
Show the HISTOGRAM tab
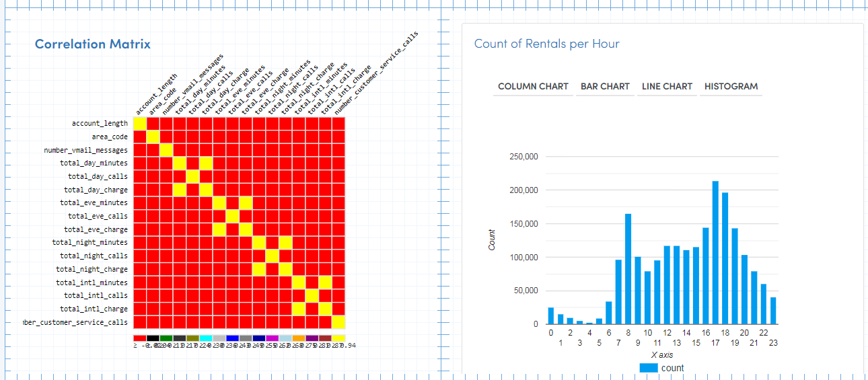tap(731, 87)
